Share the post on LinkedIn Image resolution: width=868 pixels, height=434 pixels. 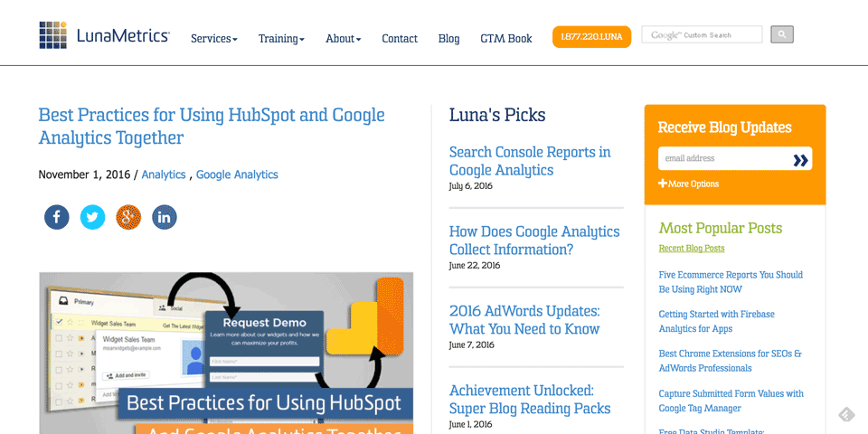coord(165,217)
